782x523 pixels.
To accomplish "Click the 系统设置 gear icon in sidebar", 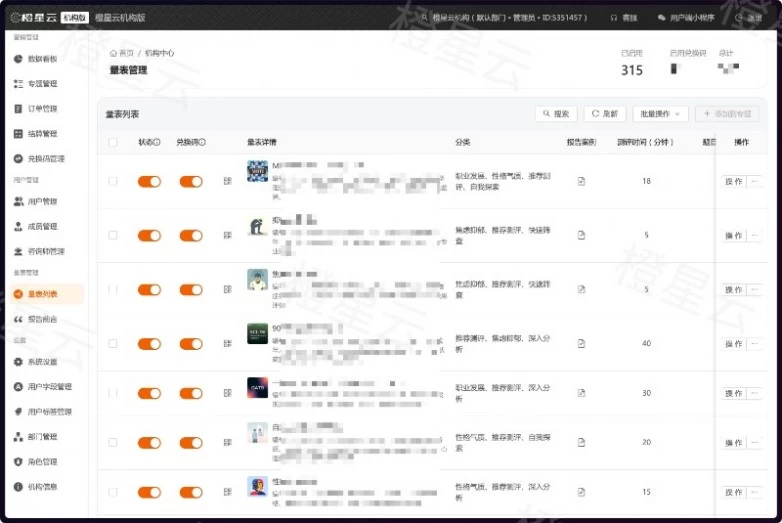I will [x=19, y=362].
